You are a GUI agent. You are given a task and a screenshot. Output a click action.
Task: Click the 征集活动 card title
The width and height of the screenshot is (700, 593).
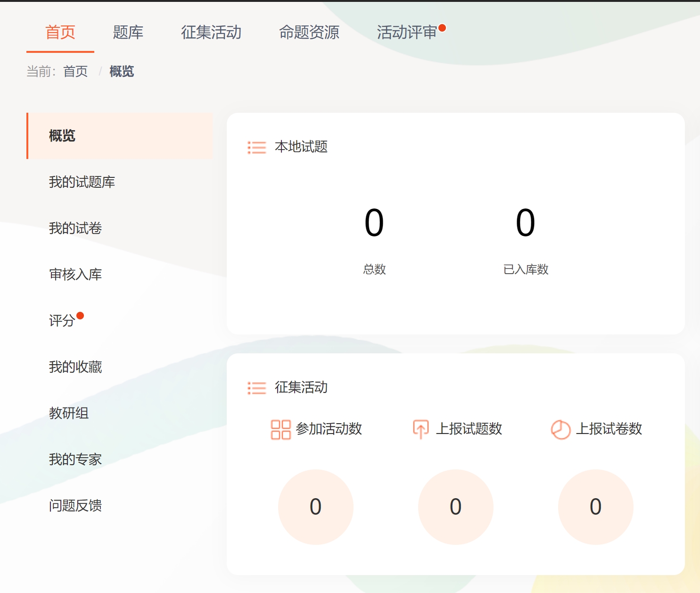[301, 387]
